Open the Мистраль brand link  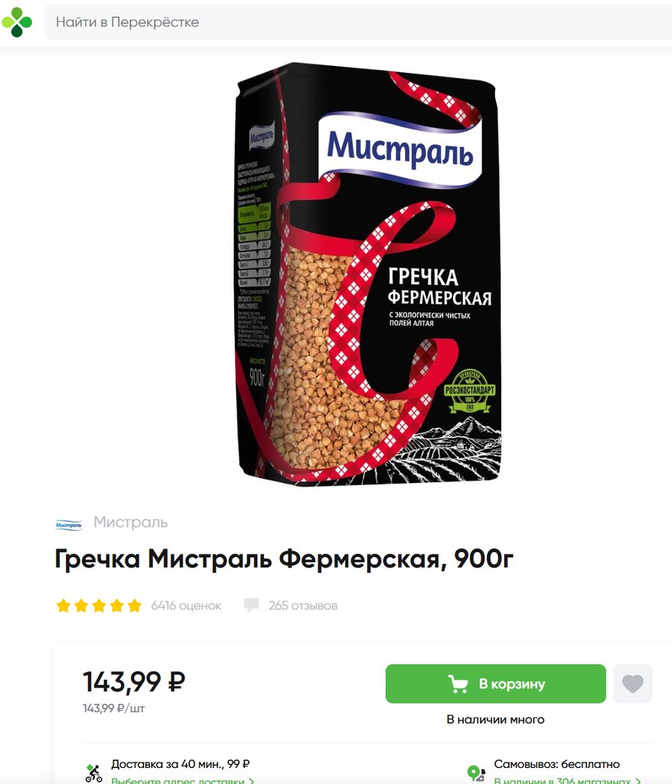point(131,522)
